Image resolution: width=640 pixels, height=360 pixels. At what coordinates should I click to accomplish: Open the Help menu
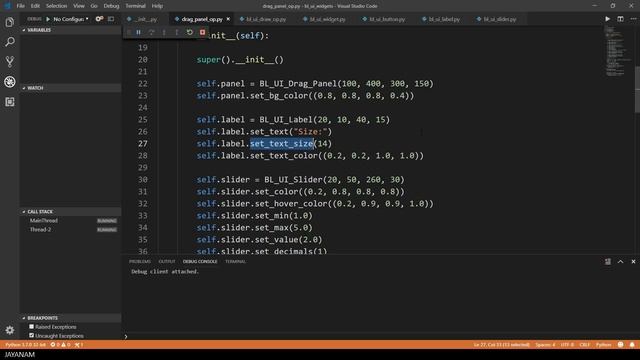click(x=157, y=6)
